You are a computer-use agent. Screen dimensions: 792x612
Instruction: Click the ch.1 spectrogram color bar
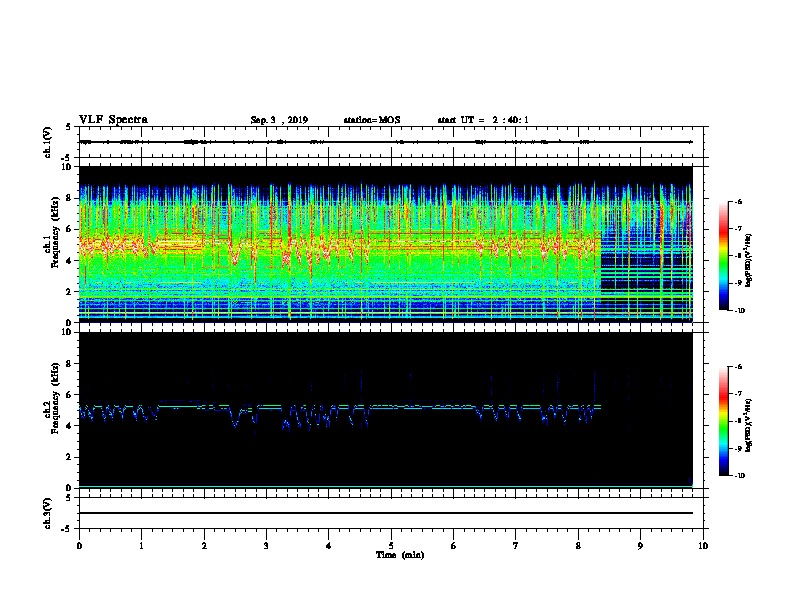(723, 256)
